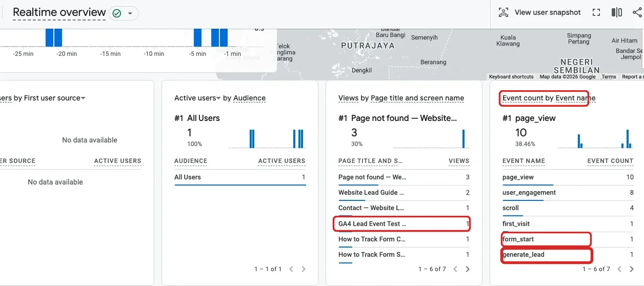
Task: Select the Contact — Website L... row
Action: (404, 208)
